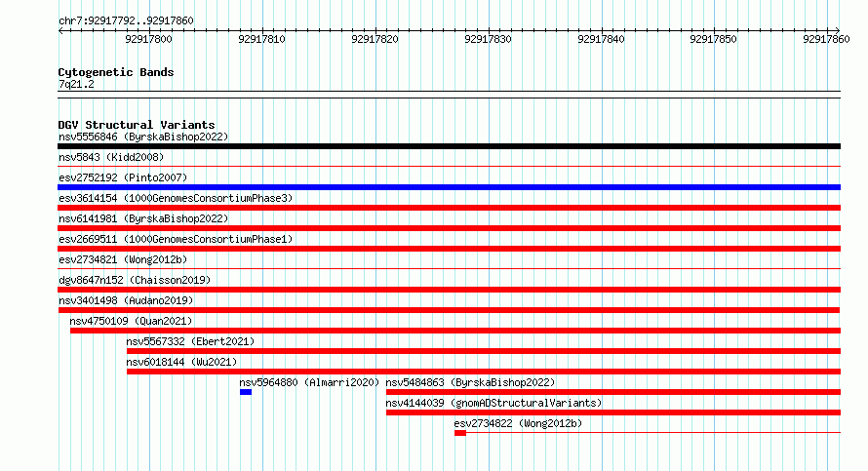This screenshot has width=868, height=471.
Task: Open the nsv5843 (Kidd2008) label
Action: pos(111,157)
